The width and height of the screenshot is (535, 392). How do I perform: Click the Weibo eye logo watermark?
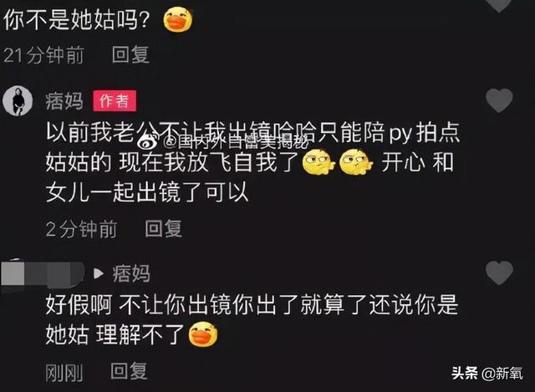pos(147,141)
